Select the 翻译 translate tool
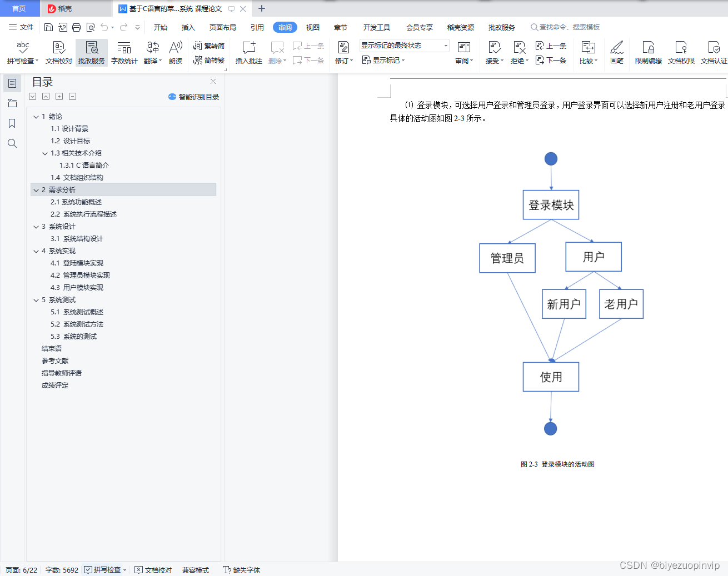728x576 pixels. (x=152, y=53)
